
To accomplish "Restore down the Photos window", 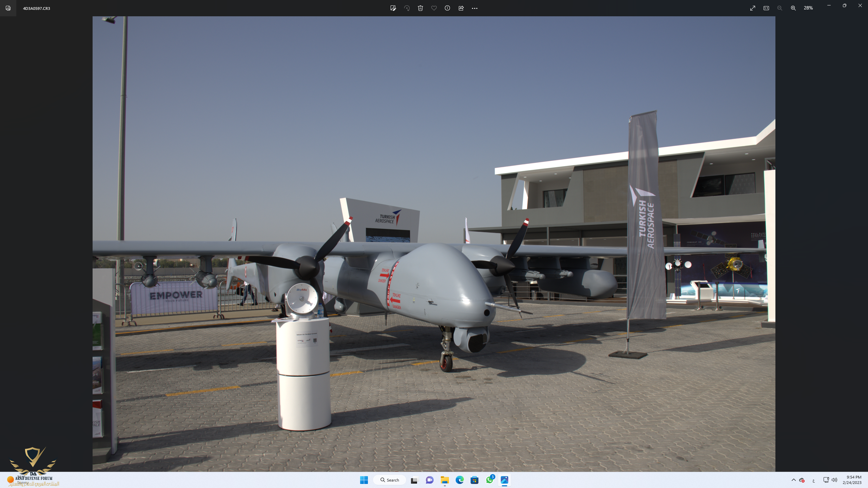I will (x=845, y=5).
